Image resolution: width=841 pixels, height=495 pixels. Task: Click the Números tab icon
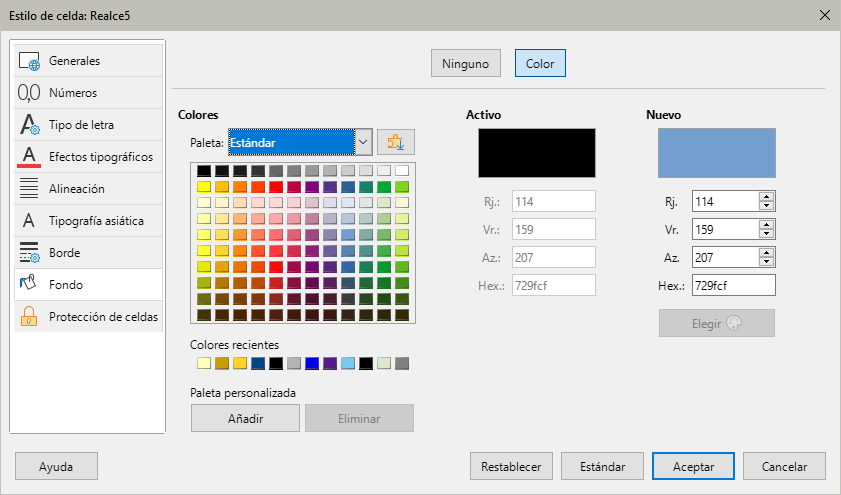coord(29,93)
